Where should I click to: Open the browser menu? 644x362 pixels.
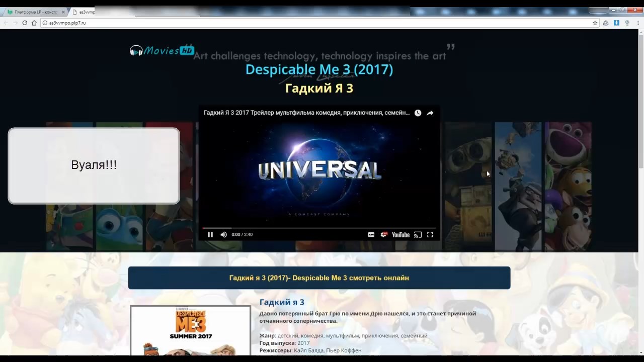point(637,23)
